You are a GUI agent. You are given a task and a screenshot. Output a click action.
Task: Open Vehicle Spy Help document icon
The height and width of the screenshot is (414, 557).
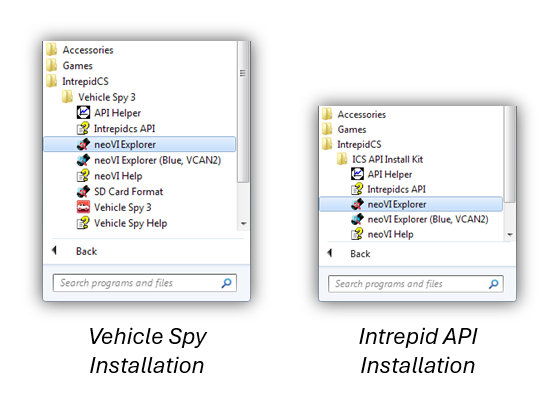click(83, 223)
